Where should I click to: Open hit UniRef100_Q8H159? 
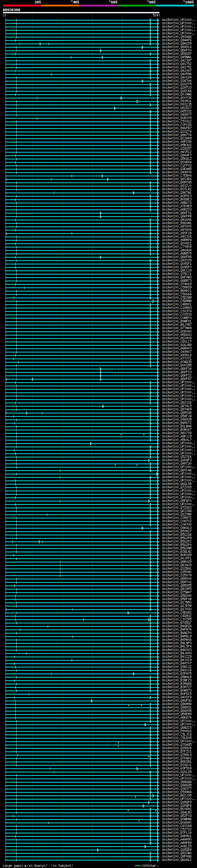tap(177, 43)
